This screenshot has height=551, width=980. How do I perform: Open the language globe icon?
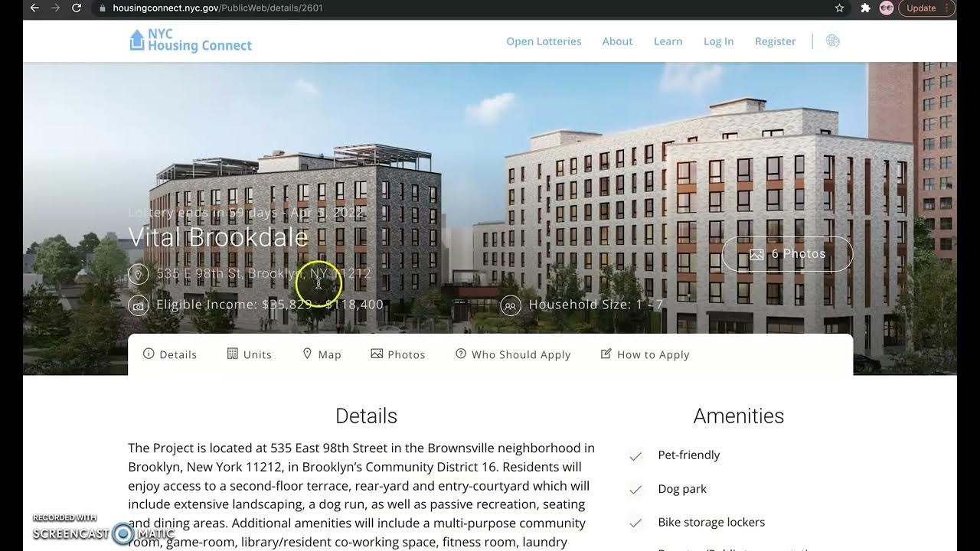pyautogui.click(x=833, y=41)
